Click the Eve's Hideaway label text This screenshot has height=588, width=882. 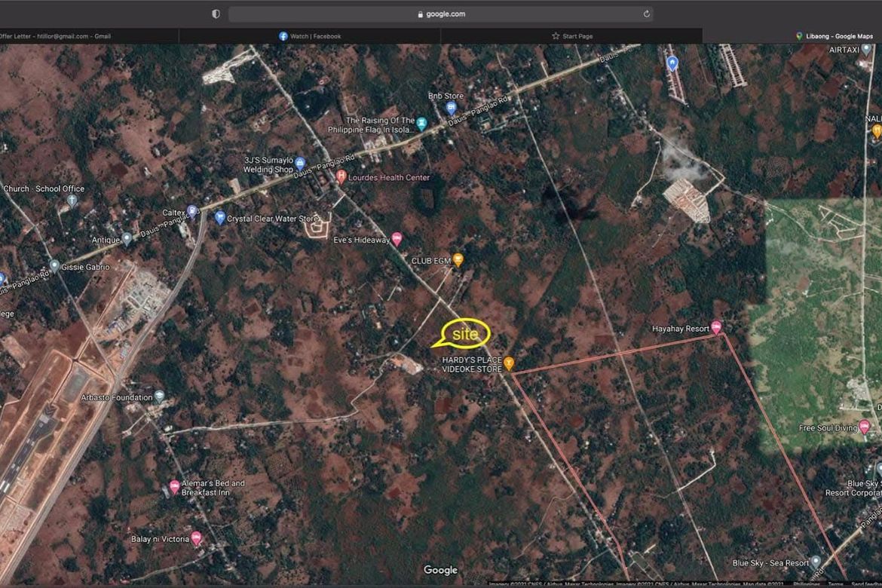[x=361, y=240]
